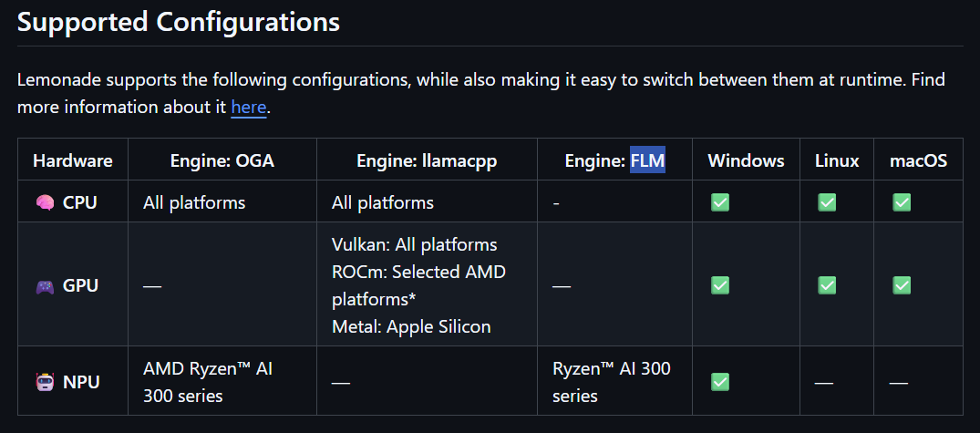The height and width of the screenshot is (433, 980).
Task: Open the "here" link for more information
Action: tap(248, 107)
